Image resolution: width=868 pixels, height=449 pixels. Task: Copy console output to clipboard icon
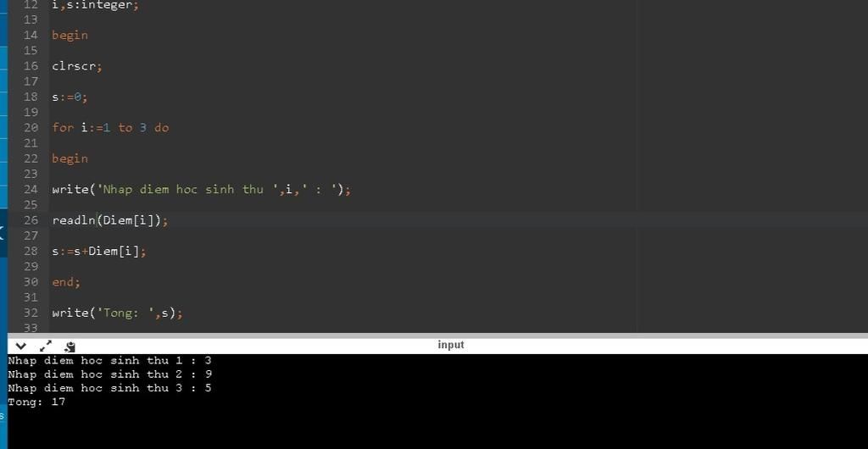(70, 346)
